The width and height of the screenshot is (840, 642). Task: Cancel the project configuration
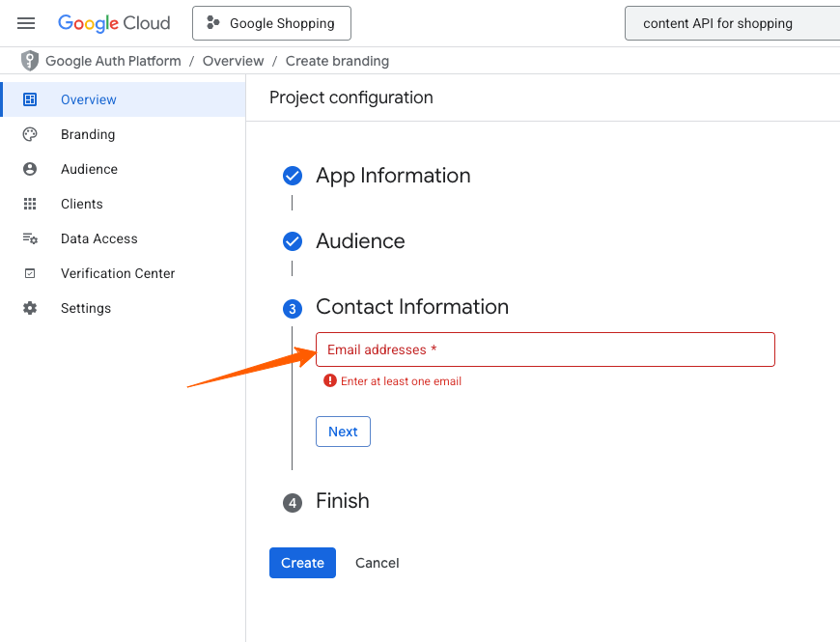point(377,563)
